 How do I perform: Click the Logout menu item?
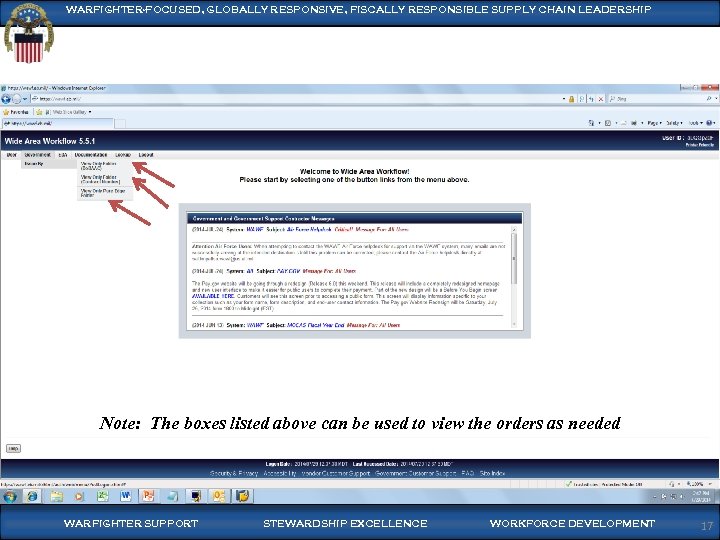click(x=146, y=155)
